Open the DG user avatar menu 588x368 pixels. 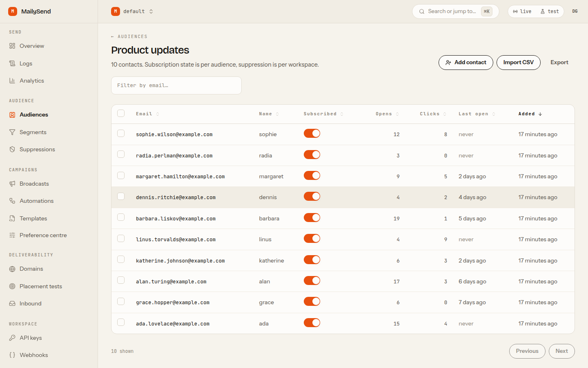pyautogui.click(x=575, y=11)
